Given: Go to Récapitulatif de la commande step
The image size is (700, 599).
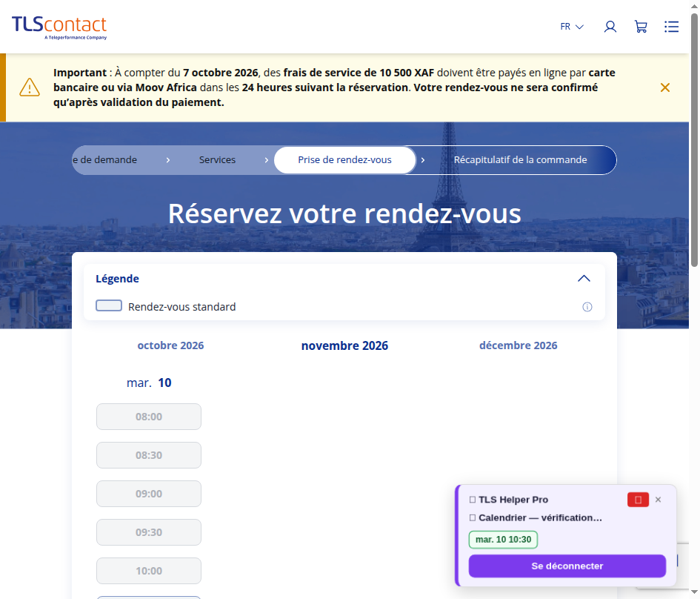Looking at the screenshot, I should coord(520,160).
